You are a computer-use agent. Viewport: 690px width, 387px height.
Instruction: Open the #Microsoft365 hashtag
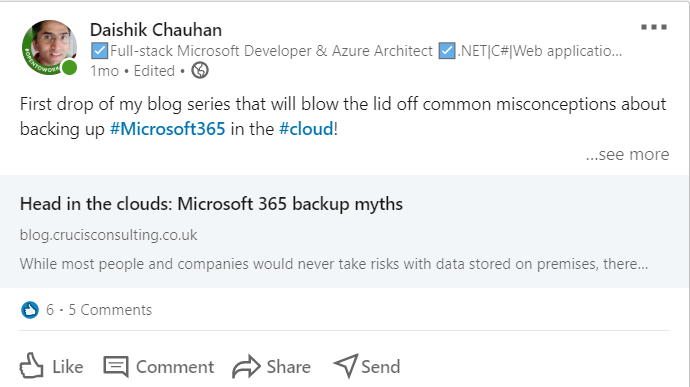(x=167, y=129)
